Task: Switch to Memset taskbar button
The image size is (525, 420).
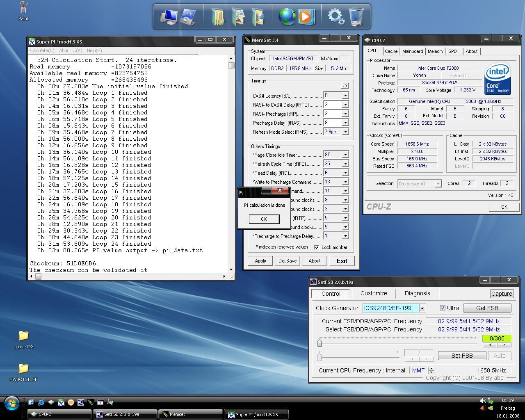Action: pos(190,414)
